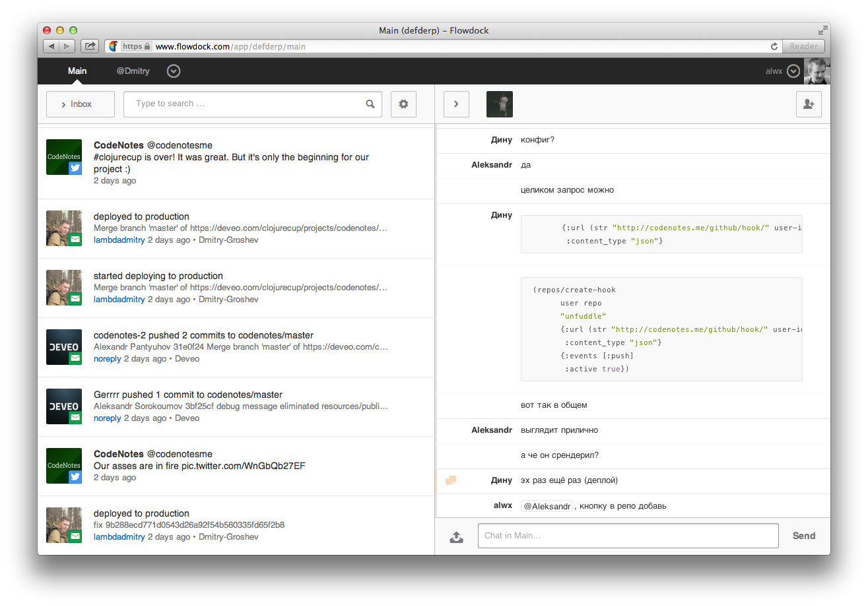868x607 pixels.
Task: Click the '(repos/create-hook' code line
Action: pyautogui.click(x=574, y=290)
